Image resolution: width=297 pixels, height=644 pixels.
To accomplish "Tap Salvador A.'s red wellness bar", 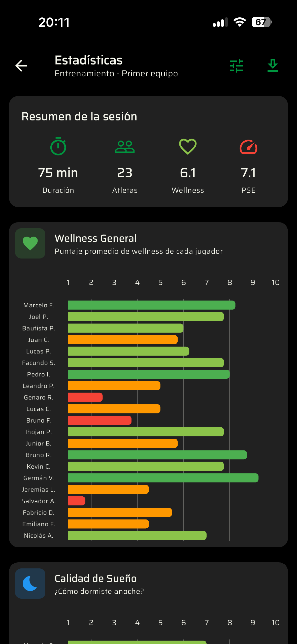I will pos(77,501).
